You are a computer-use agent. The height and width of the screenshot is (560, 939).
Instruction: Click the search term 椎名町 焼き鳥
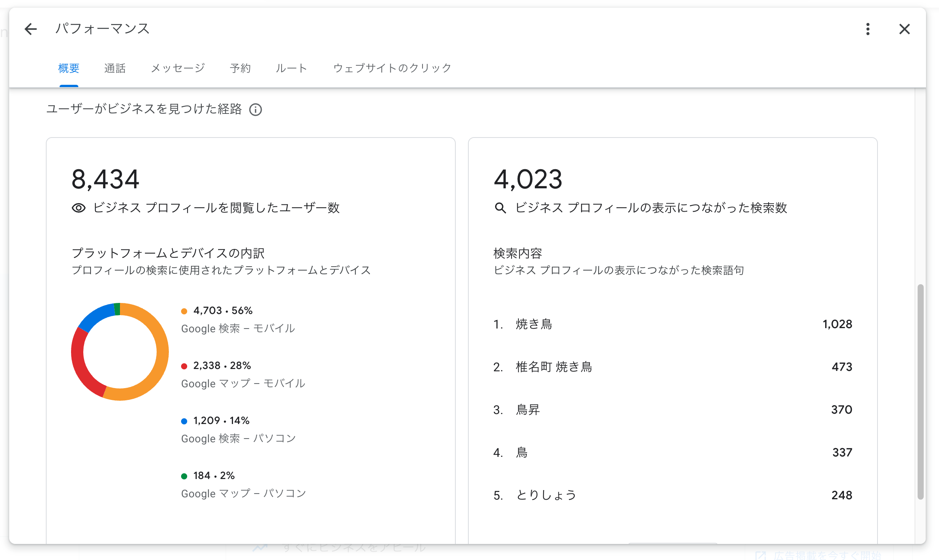pos(554,367)
